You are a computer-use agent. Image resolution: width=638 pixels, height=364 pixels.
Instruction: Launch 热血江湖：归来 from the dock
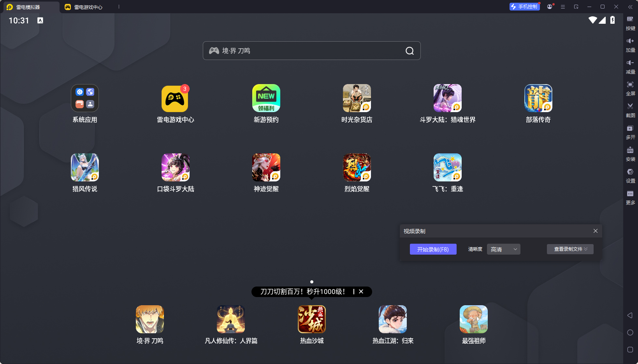393,319
